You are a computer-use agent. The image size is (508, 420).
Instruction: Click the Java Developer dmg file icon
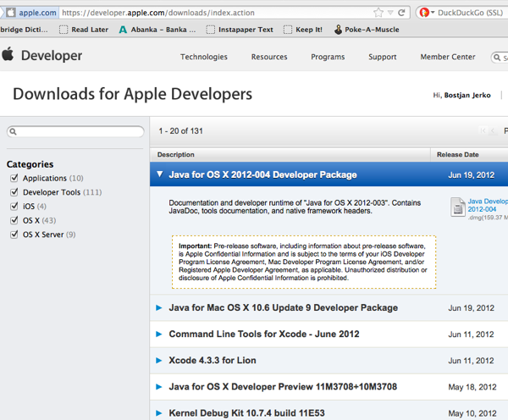coord(458,207)
